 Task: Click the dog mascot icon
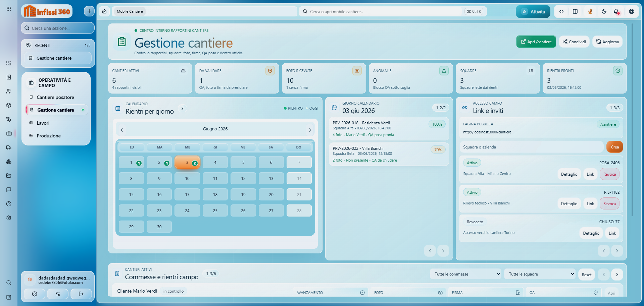[x=590, y=11]
